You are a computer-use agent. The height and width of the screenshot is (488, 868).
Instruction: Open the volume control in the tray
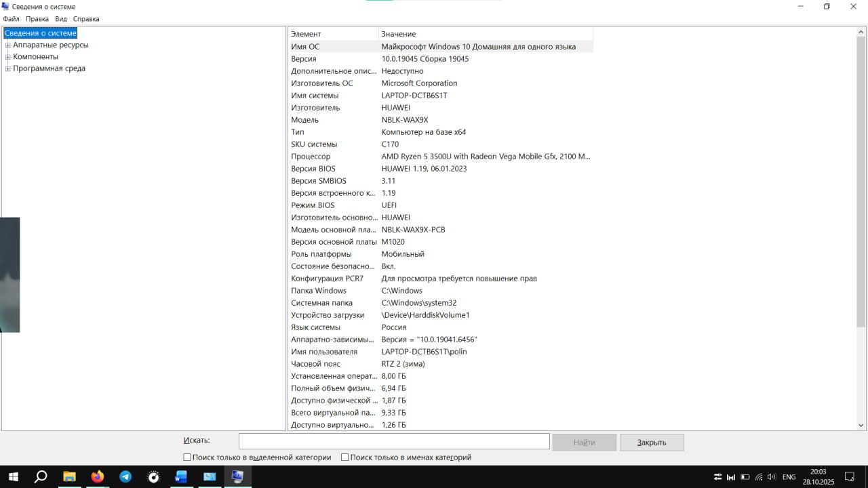click(771, 477)
